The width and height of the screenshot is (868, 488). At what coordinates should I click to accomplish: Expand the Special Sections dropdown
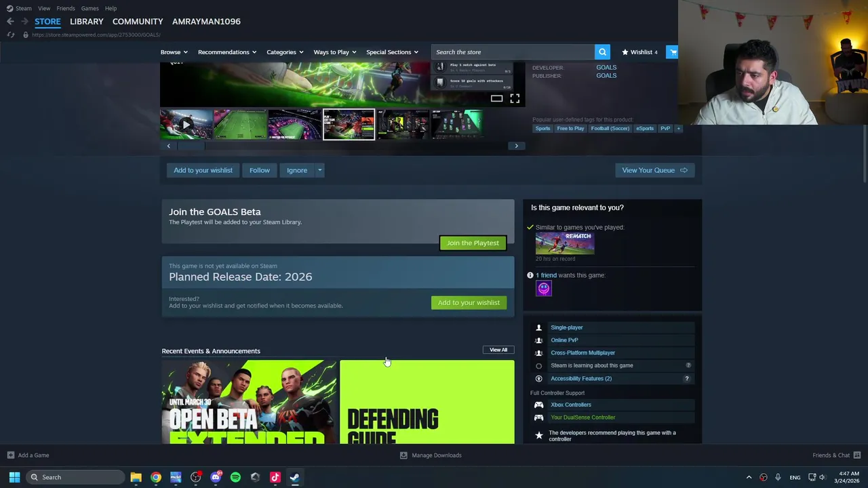coord(392,52)
